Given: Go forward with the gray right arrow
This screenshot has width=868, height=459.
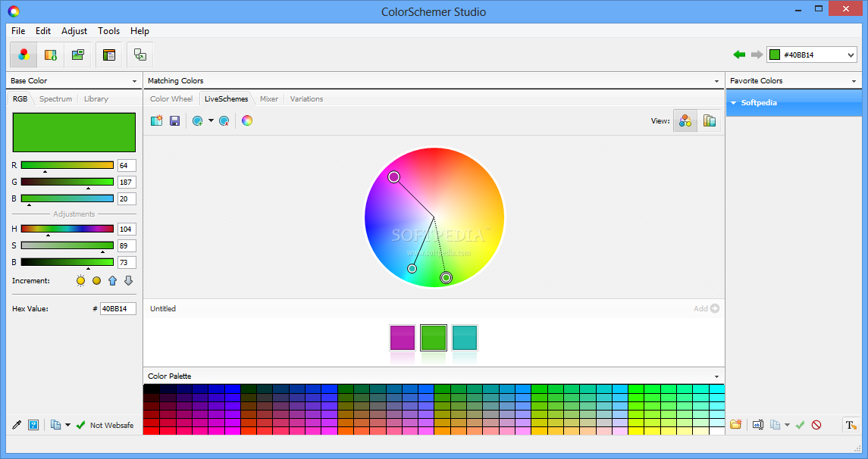Looking at the screenshot, I should click(756, 55).
